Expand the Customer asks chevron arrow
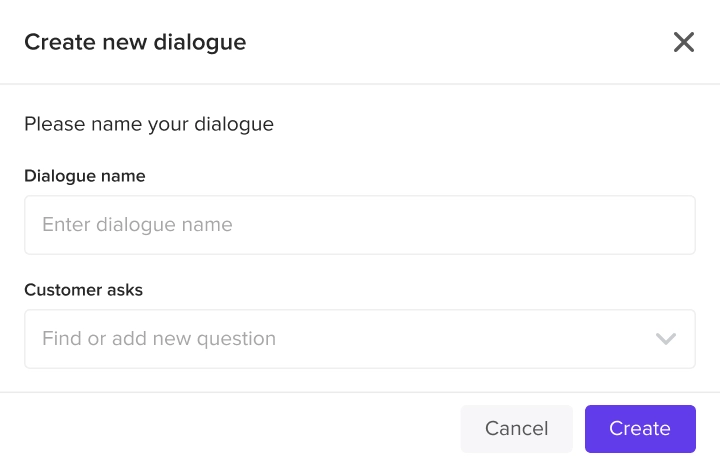 [x=665, y=339]
